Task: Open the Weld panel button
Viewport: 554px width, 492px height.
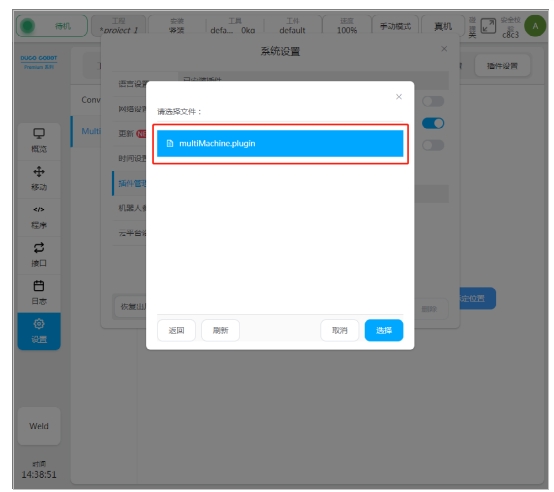Action: tap(39, 426)
